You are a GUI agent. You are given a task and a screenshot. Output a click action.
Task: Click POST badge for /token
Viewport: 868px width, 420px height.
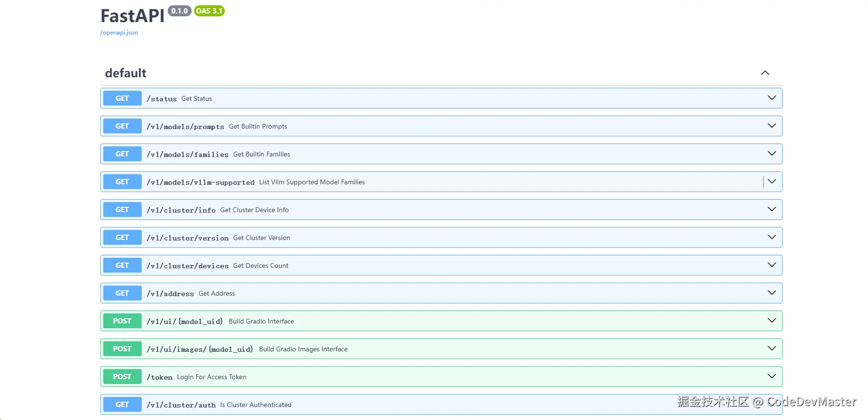(122, 377)
